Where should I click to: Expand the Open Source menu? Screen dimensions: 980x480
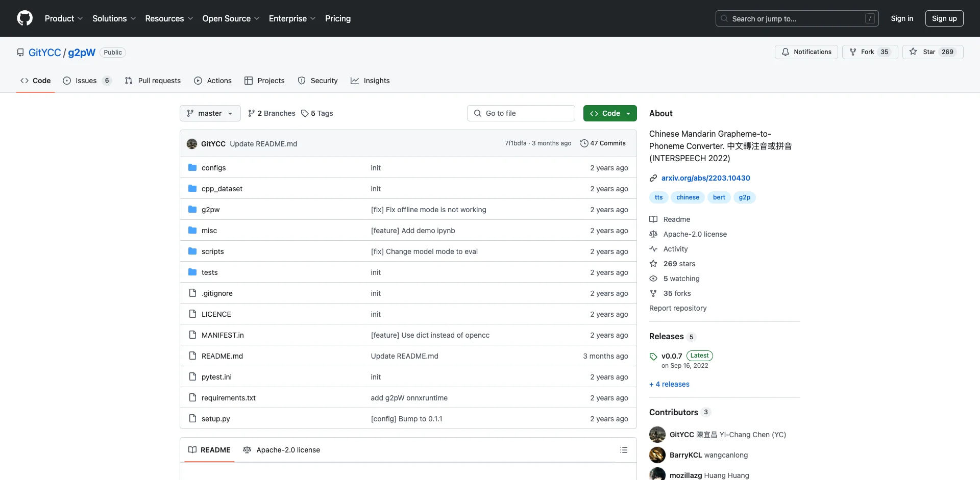231,18
